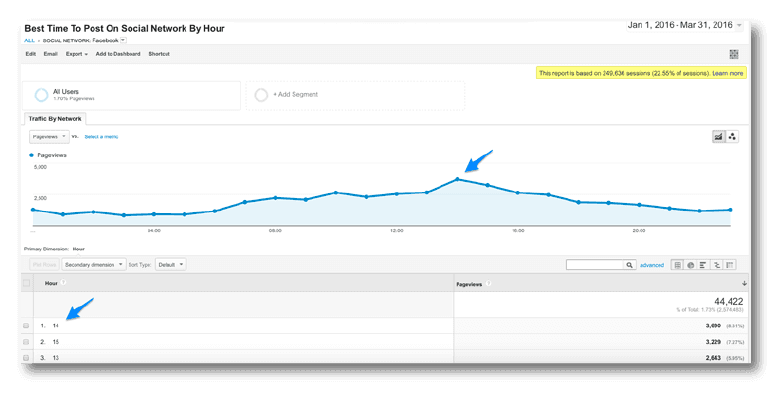769x409 pixels.
Task: Click Email in the report toolbar
Action: (51, 54)
